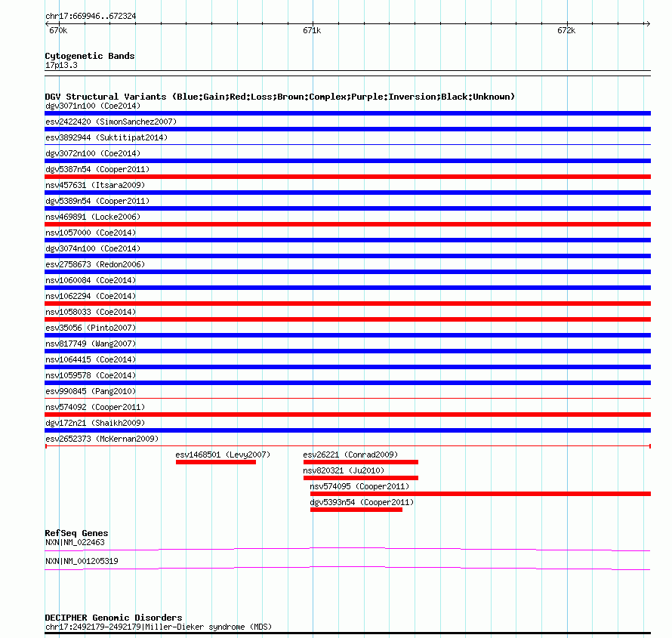
Task: Click the dgv3071n100 (Coe2014) variant label
Action: click(x=93, y=106)
